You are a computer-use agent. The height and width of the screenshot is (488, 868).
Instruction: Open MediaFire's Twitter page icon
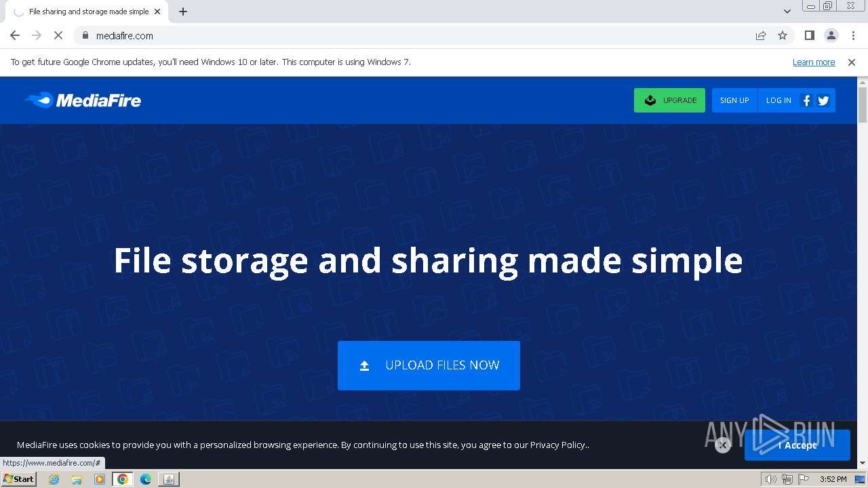(x=823, y=100)
